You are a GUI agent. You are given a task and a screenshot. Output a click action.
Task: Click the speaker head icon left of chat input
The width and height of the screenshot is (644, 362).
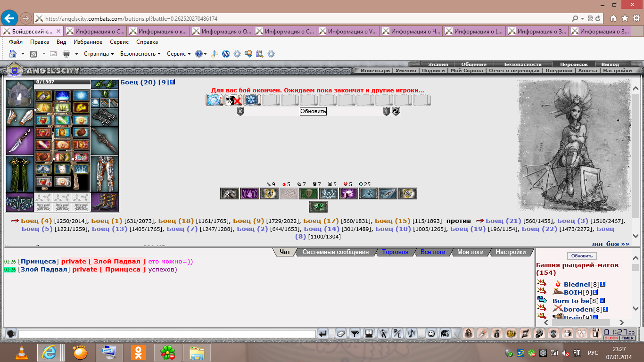pyautogui.click(x=11, y=334)
